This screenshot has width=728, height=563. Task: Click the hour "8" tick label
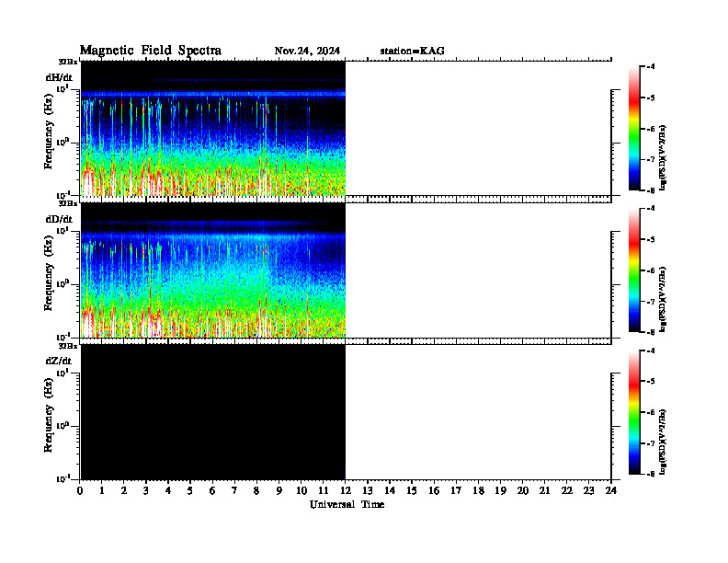pos(256,490)
